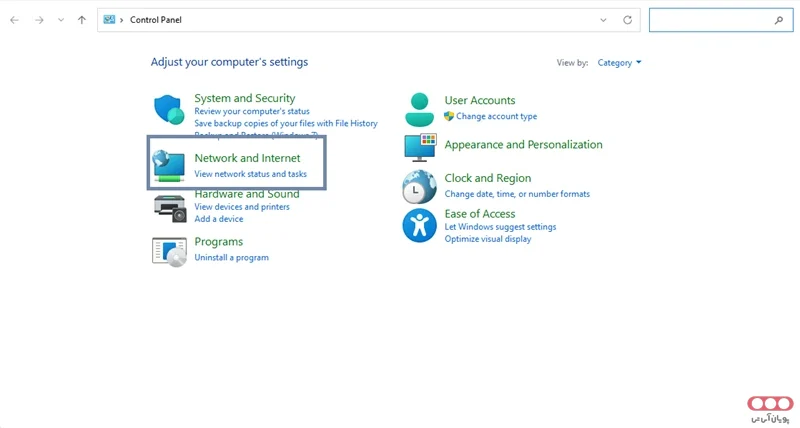Open the address bar history dropdown
Viewport: 800px width, 428px height.
(603, 20)
